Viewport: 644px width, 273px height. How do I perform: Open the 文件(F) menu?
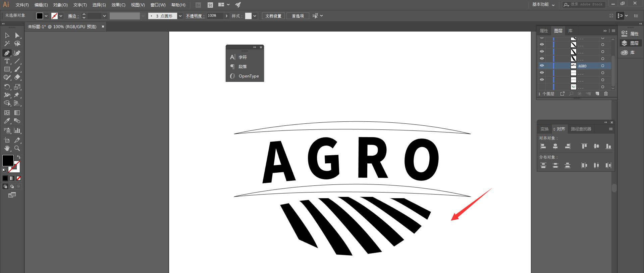pos(22,5)
